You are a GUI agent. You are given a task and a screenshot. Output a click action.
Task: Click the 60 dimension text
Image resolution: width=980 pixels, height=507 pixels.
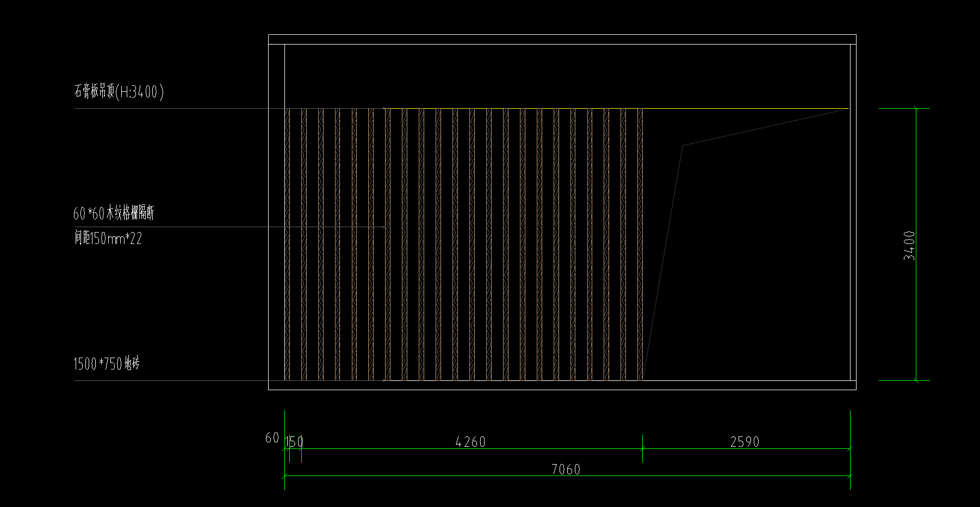(272, 437)
